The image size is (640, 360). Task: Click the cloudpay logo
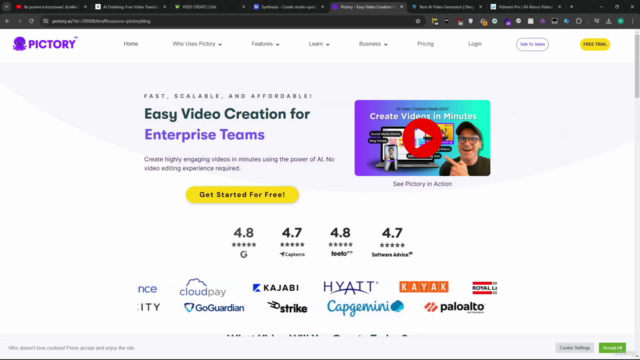(202, 287)
